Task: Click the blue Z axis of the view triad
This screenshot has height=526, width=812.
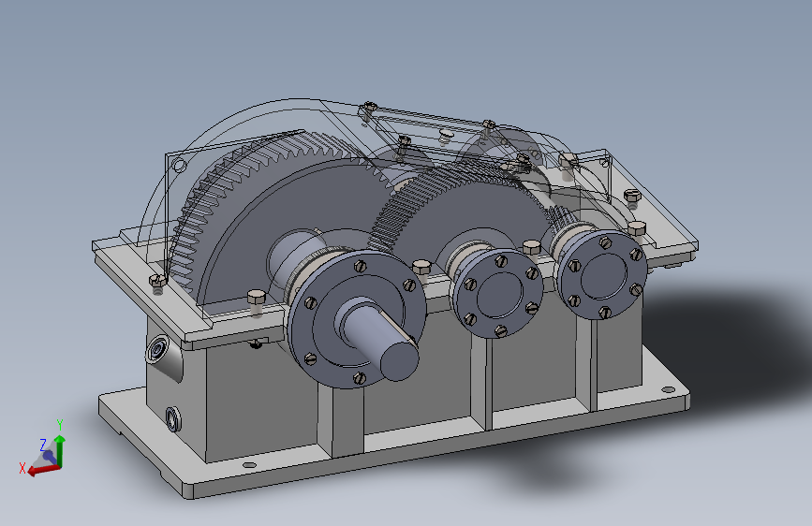Action: (49, 456)
